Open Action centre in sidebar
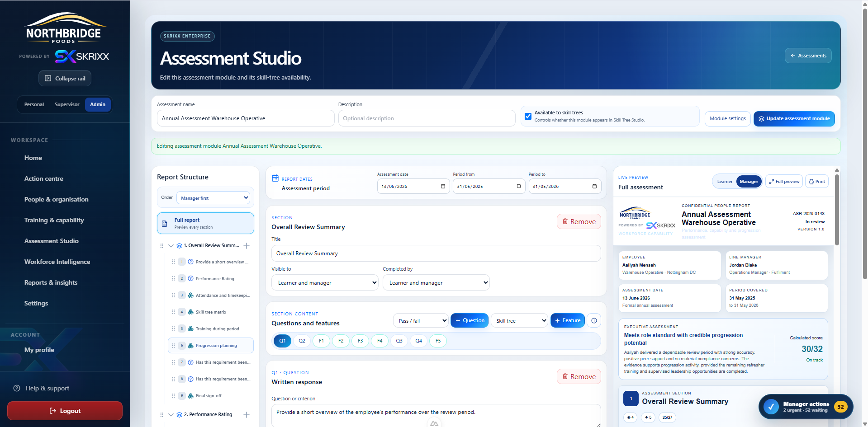This screenshot has width=868, height=427. click(44, 178)
